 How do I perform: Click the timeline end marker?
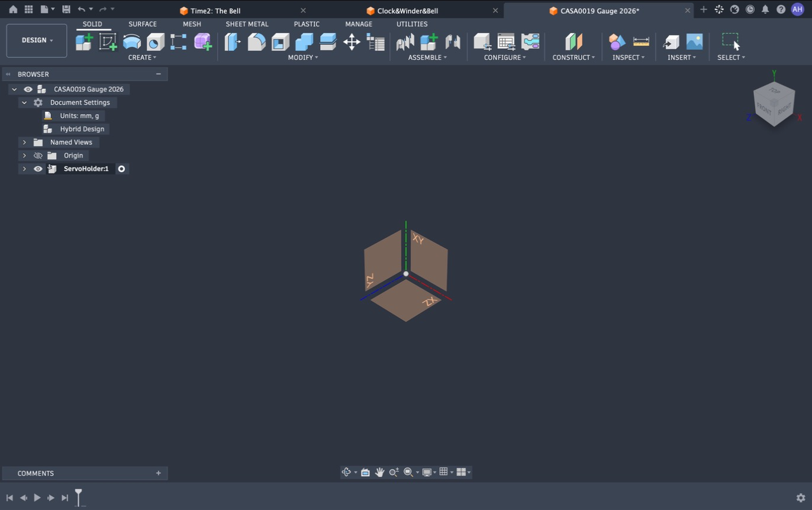78,497
